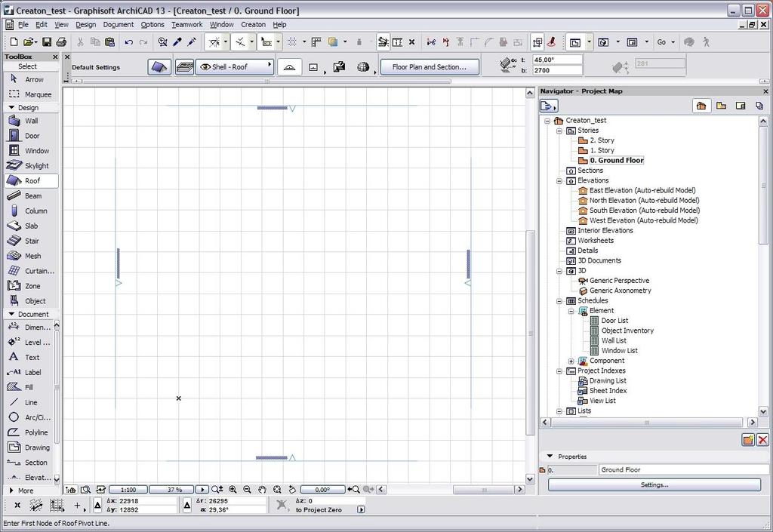Switch Navigator to Layout Book icon
Image resolution: width=773 pixels, height=532 pixels.
coord(740,106)
